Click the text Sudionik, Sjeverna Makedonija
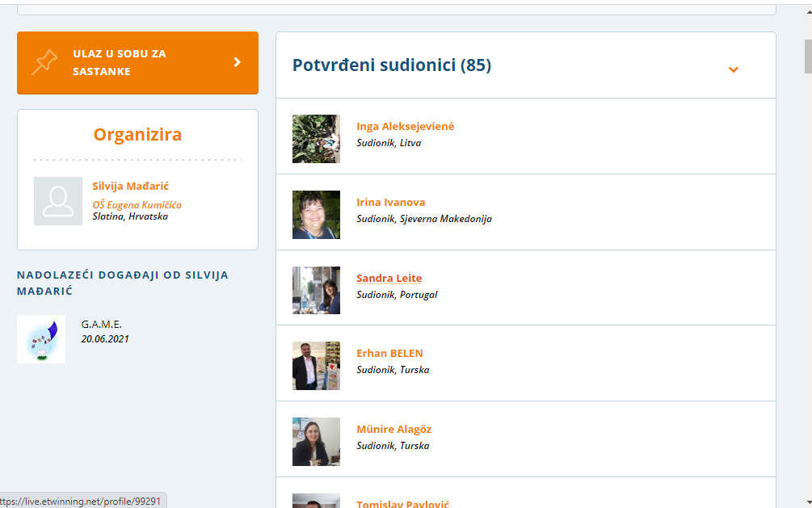 tap(424, 219)
